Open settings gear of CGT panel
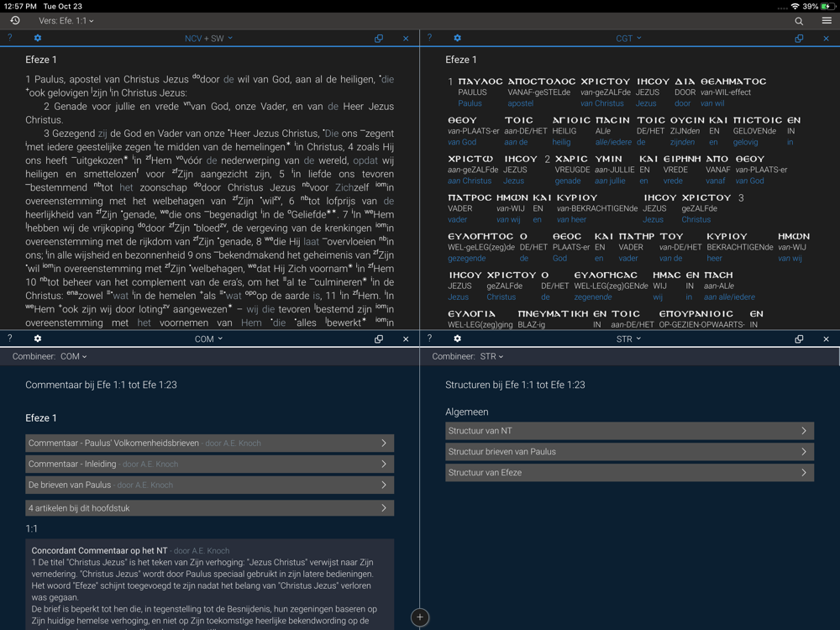Screen dimensions: 840x630 click(457, 38)
